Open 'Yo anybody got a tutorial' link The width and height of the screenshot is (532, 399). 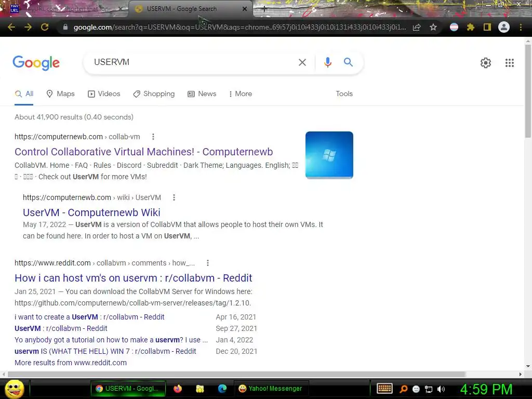[x=111, y=340]
